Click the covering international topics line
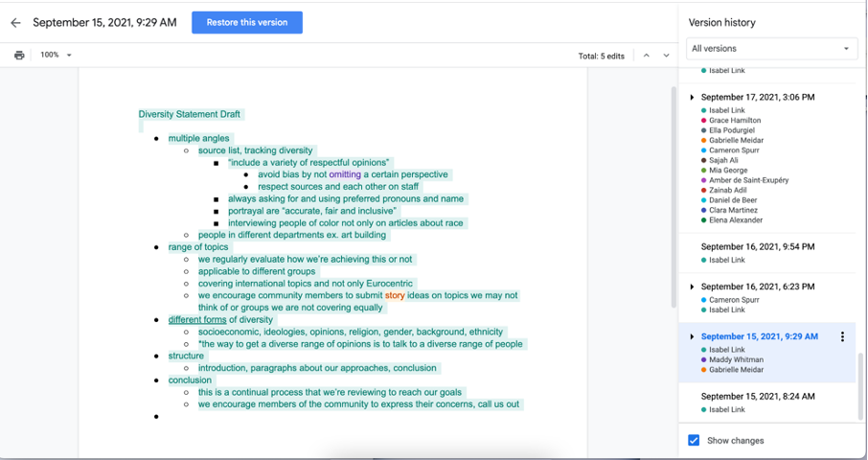The image size is (868, 460). click(306, 284)
